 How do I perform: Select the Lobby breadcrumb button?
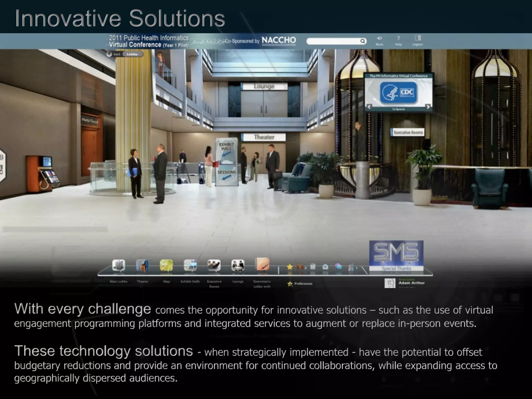(x=133, y=54)
